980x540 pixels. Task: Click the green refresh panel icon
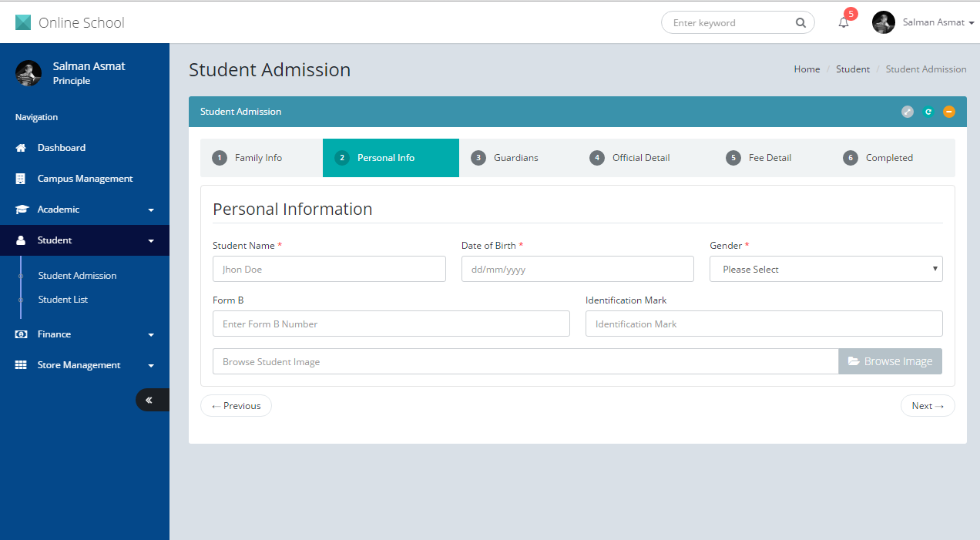pyautogui.click(x=928, y=112)
